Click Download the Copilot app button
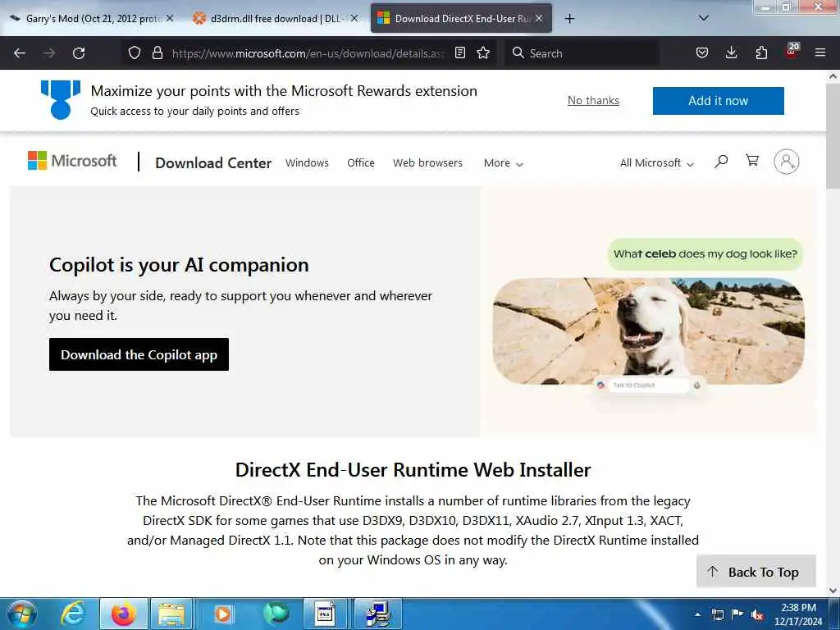Image resolution: width=840 pixels, height=630 pixels. point(139,354)
